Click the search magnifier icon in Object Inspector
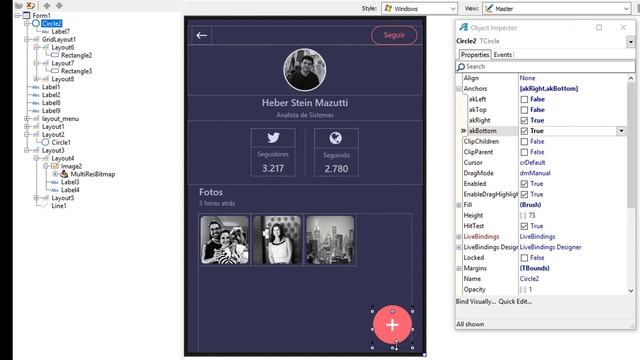This screenshot has width=640, height=360. pos(461,67)
